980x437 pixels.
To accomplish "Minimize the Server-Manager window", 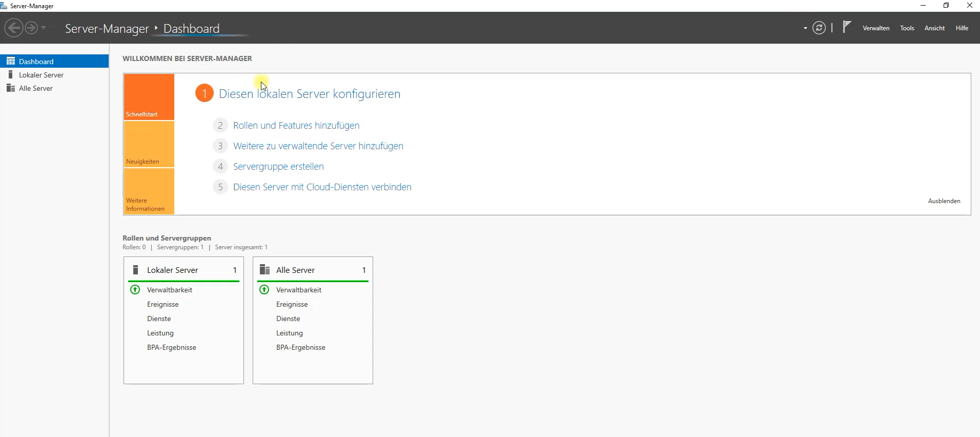I will click(x=923, y=6).
